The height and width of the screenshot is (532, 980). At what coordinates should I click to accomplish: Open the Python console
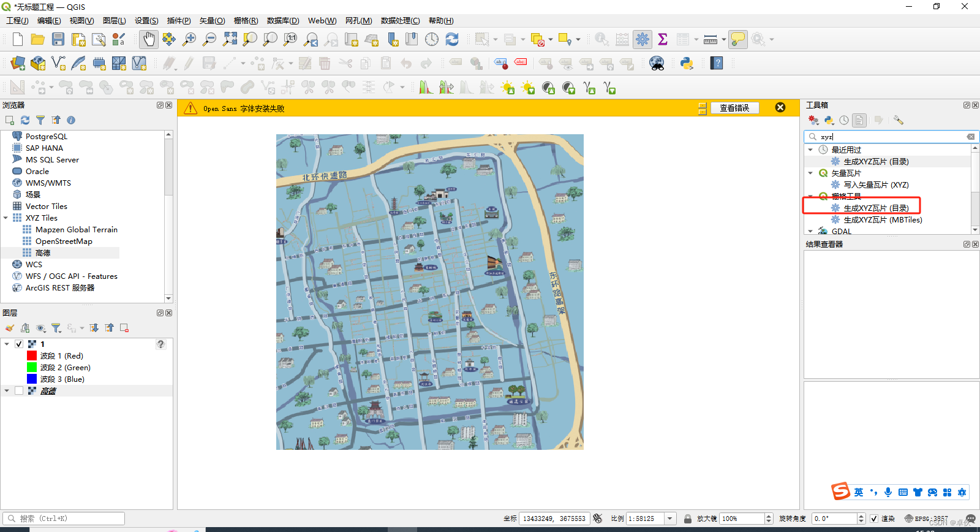(687, 63)
